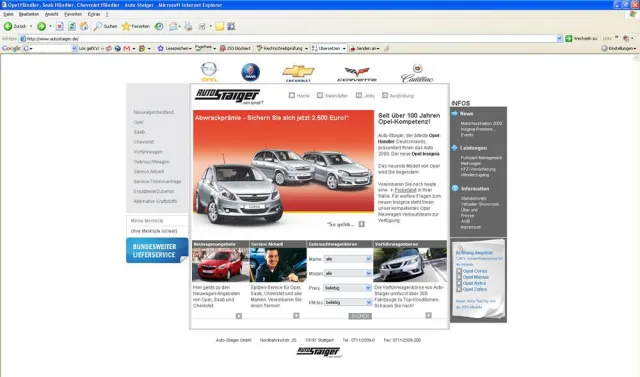Click the Gebrauchtwagen sidebar link

(151, 162)
